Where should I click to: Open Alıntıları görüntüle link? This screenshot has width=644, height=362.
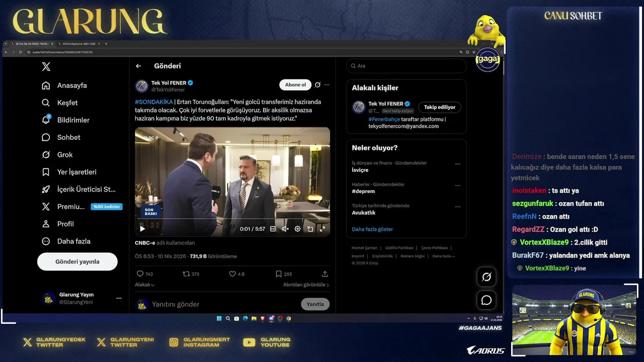coord(306,285)
